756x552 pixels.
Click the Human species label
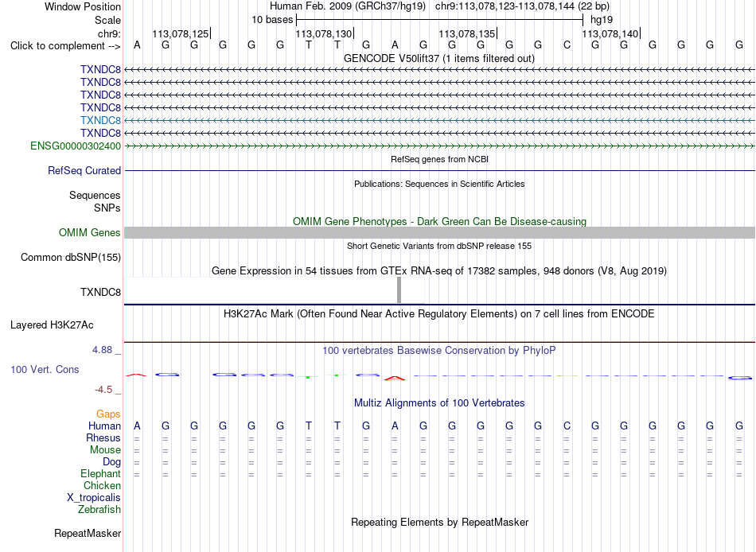pos(104,426)
